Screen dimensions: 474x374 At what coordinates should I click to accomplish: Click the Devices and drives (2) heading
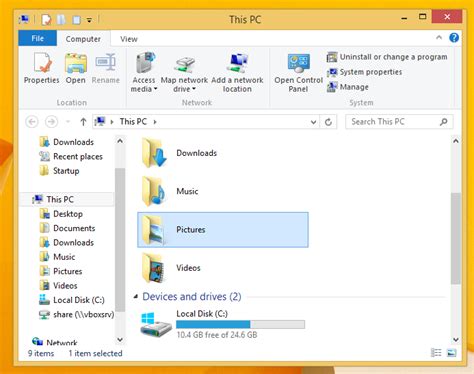(192, 296)
